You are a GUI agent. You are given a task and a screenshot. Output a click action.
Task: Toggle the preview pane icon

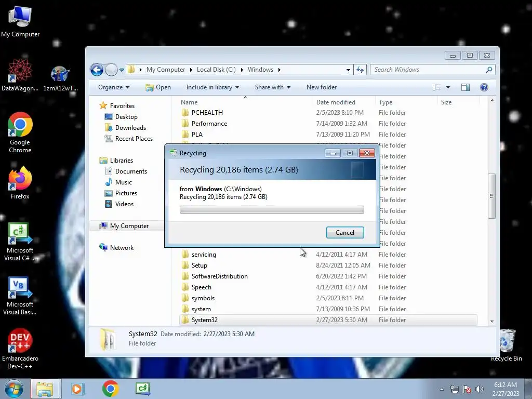pos(465,87)
